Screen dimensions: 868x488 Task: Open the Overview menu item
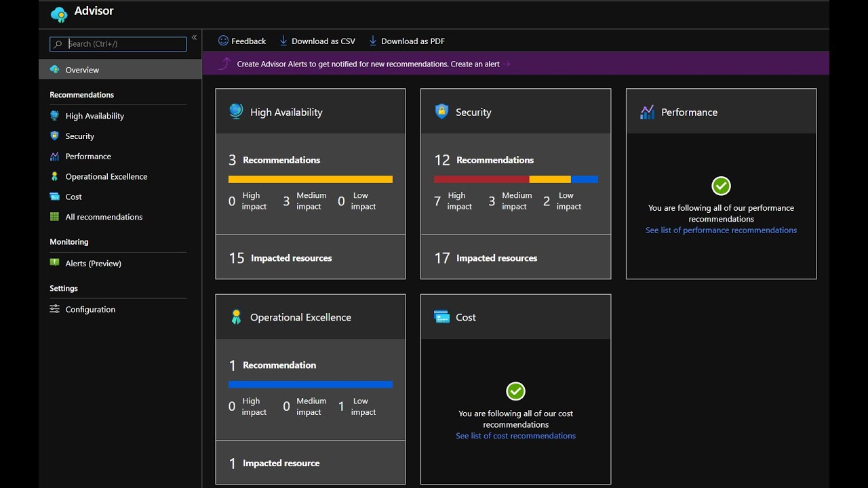(x=120, y=70)
